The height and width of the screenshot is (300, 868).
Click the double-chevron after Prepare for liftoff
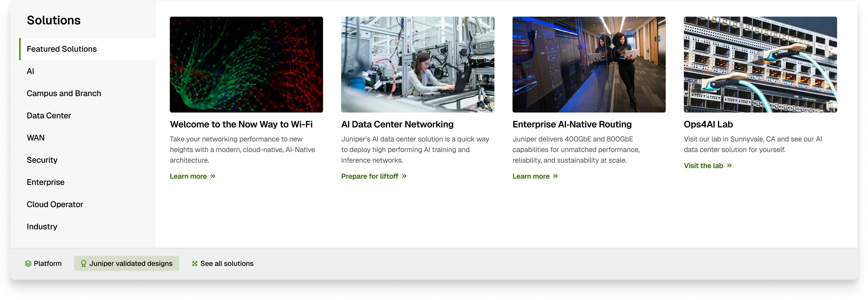(404, 176)
